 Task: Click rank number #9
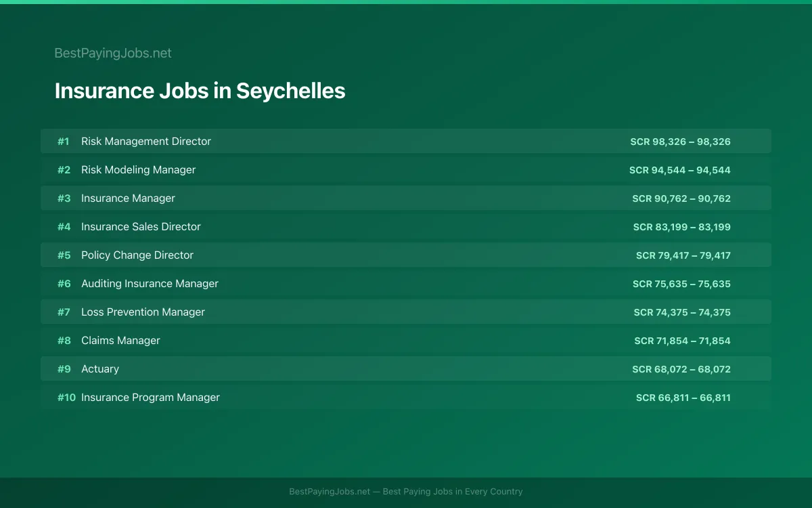pyautogui.click(x=64, y=369)
